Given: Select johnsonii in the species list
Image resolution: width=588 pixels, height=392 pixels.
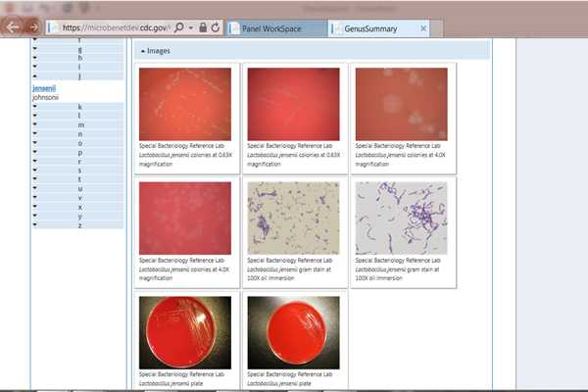Looking at the screenshot, I should tap(46, 97).
